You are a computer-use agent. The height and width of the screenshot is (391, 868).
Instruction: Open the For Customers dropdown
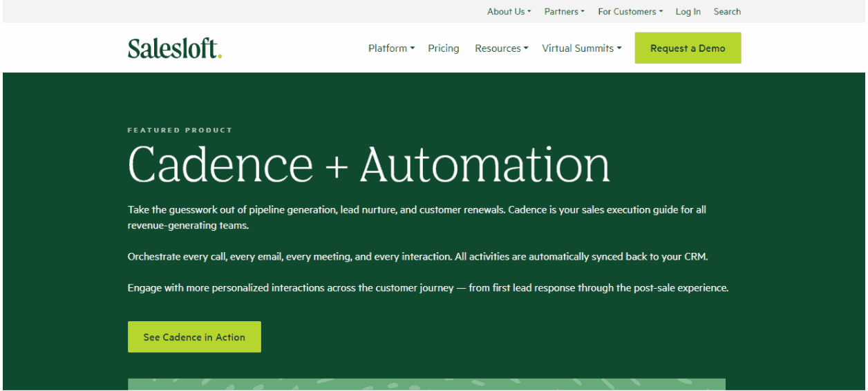630,12
